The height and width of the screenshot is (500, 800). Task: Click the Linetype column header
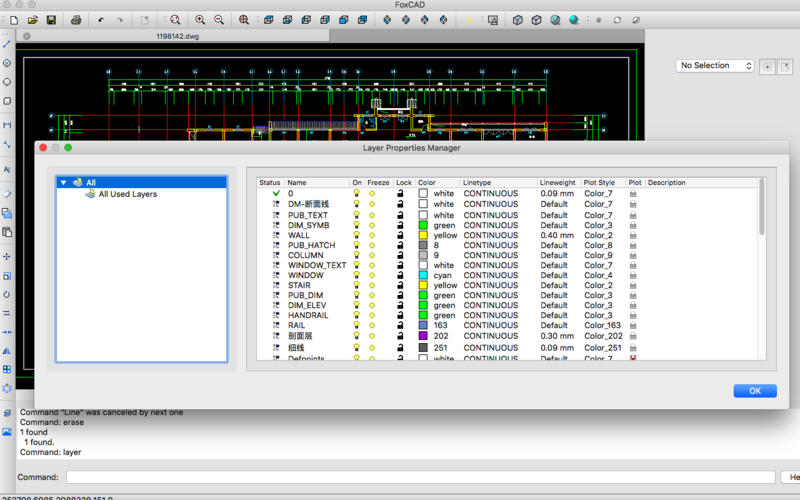[477, 183]
